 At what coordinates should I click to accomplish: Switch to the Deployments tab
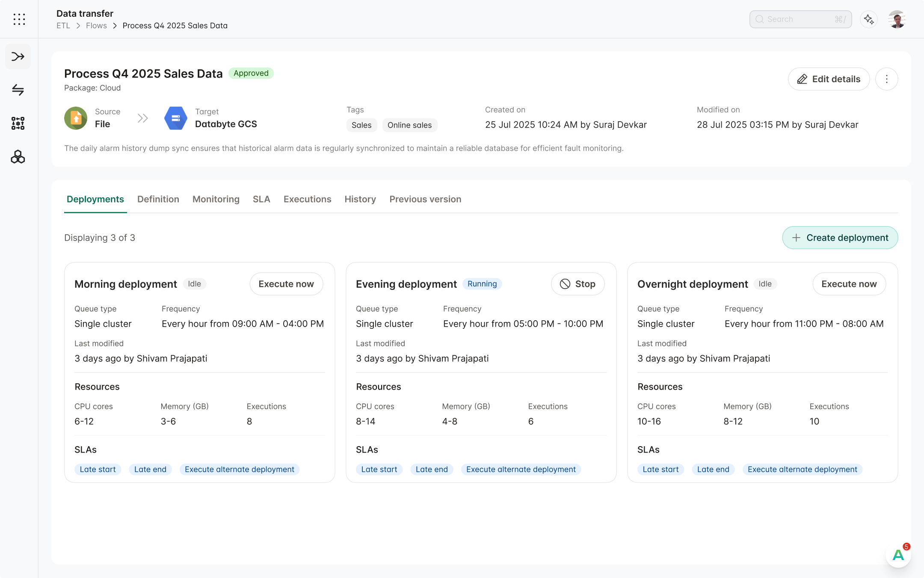[95, 199]
